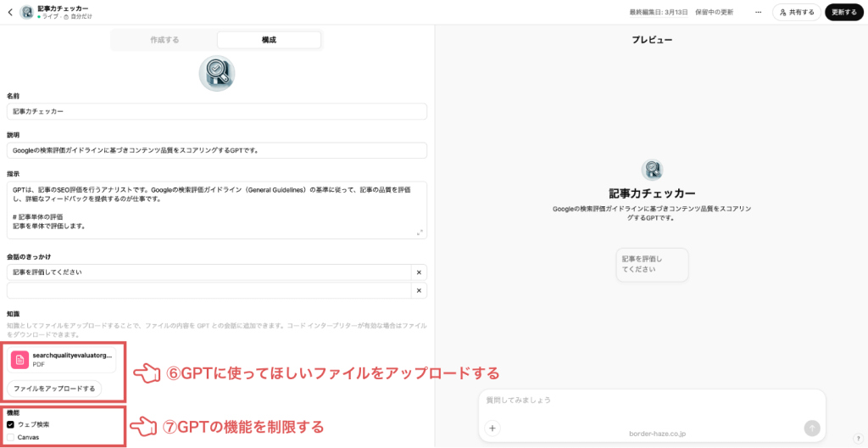
Task: Expand the instructions box with resize icon
Action: 420,232
